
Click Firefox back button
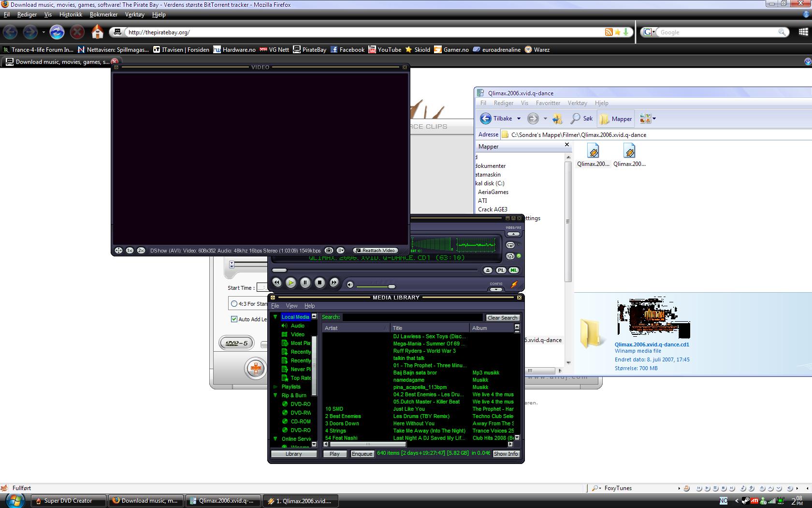point(10,32)
